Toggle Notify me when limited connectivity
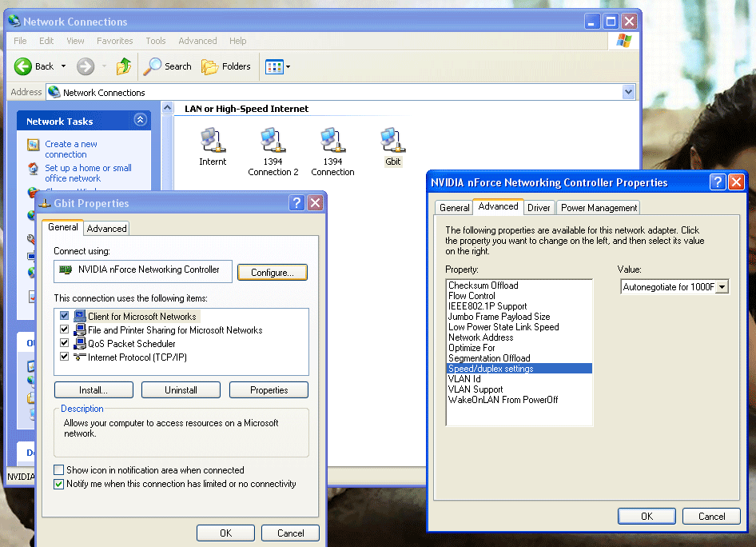This screenshot has width=756, height=547. 59,484
